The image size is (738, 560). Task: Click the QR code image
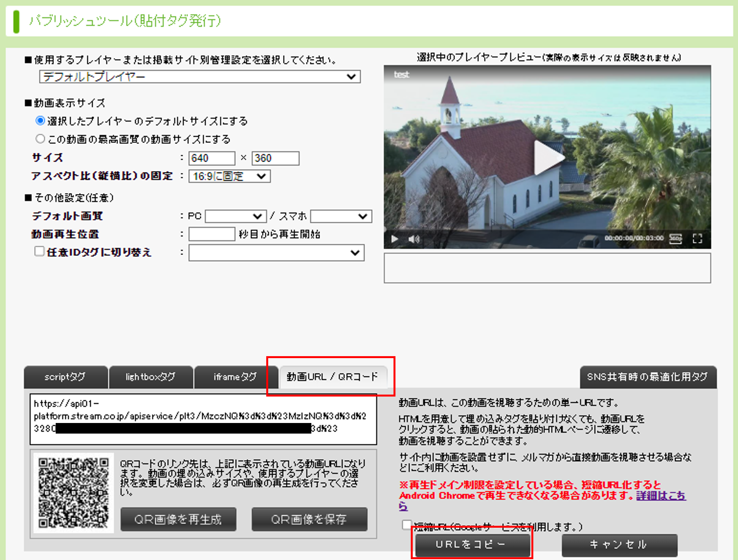[74, 493]
